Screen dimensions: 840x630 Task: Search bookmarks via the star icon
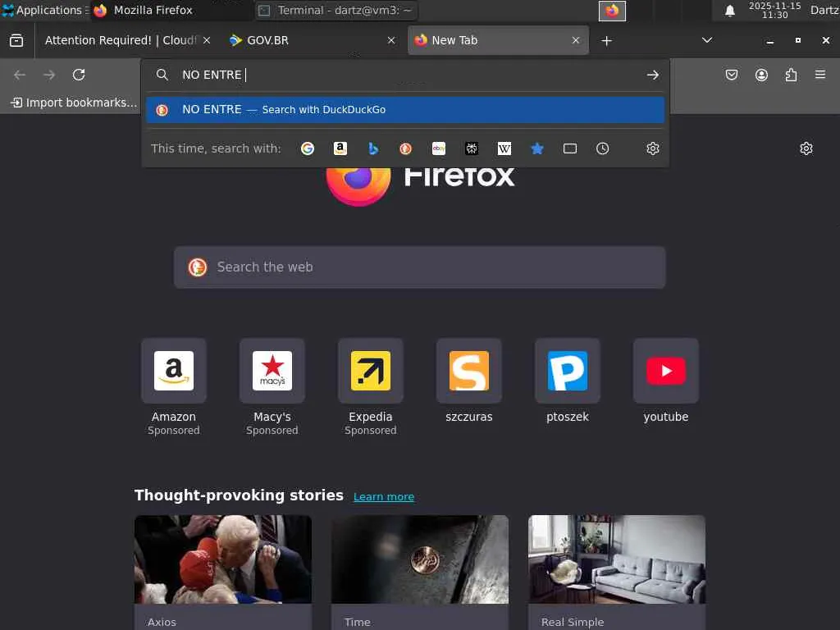[536, 148]
